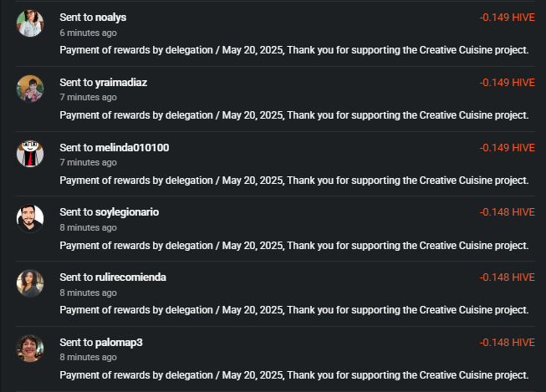Select -0.148 HIVE amount for soylegionario
This screenshot has height=392, width=546.
pyautogui.click(x=507, y=212)
